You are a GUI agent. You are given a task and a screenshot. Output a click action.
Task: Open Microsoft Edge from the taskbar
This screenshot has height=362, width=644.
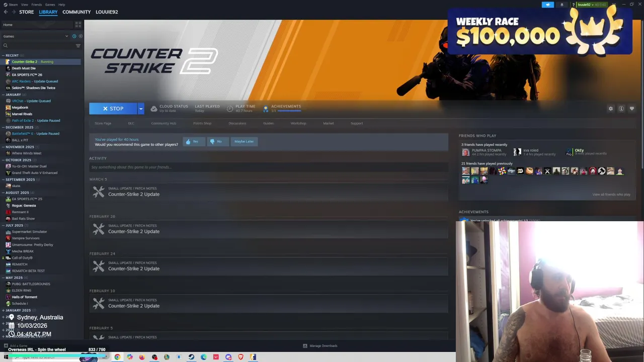click(204, 357)
